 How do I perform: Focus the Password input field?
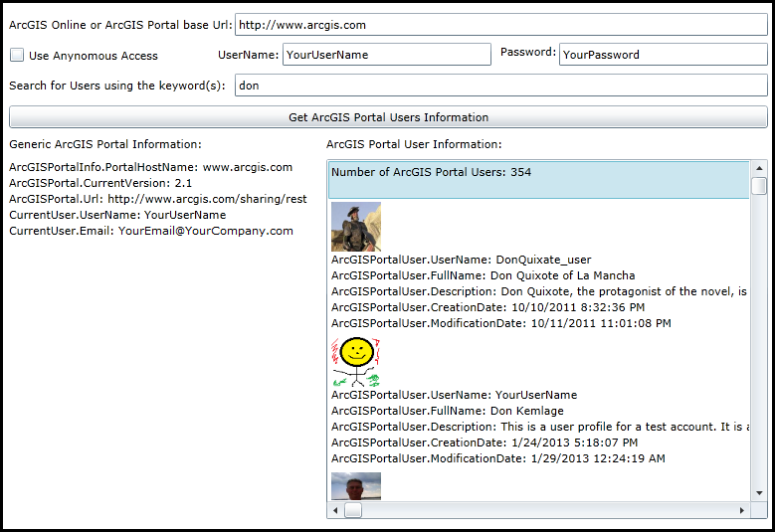tap(664, 55)
